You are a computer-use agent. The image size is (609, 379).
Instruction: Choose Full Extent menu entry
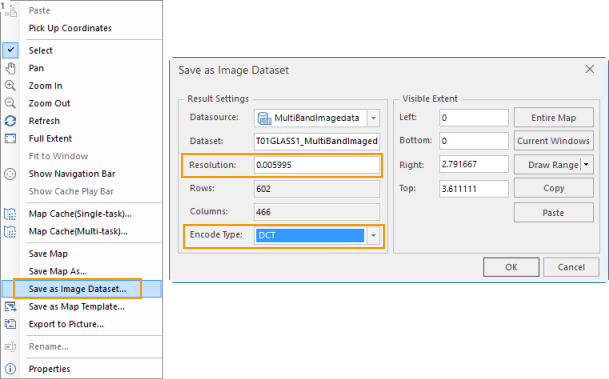50,139
